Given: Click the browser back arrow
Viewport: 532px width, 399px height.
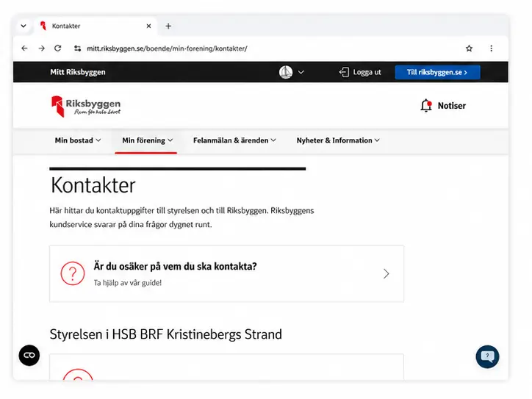Looking at the screenshot, I should 24,48.
